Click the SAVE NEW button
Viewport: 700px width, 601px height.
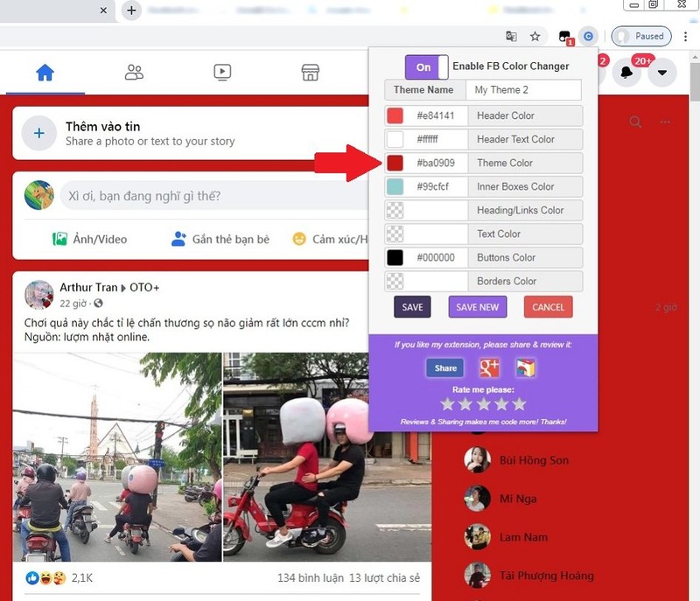coord(477,307)
